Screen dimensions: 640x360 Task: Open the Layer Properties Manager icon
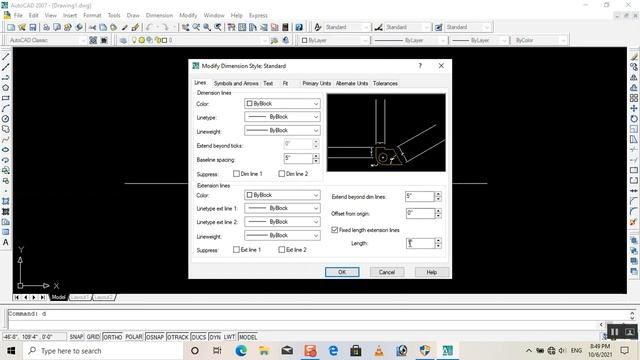[123, 40]
